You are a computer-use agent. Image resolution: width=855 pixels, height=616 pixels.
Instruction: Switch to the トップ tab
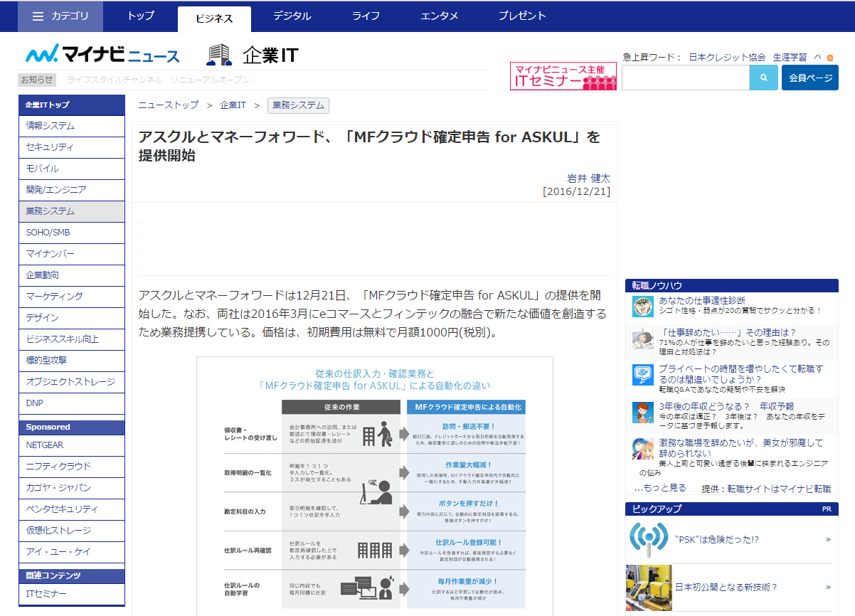pos(140,16)
